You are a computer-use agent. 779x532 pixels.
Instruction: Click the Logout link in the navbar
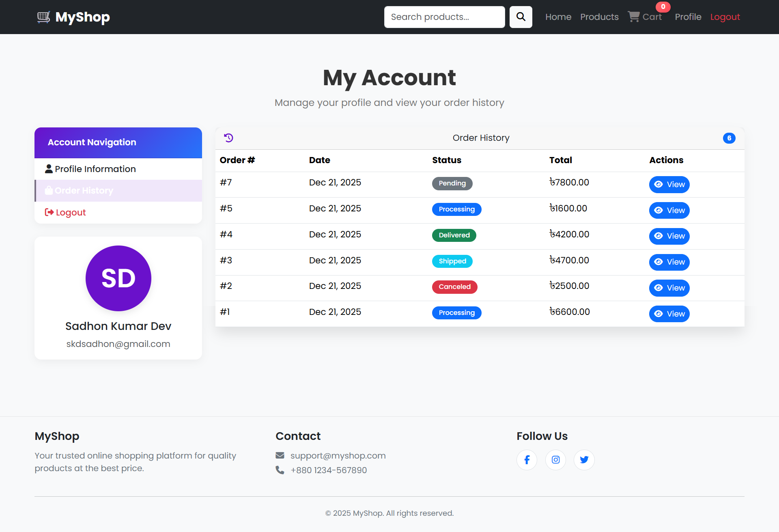[x=725, y=17]
